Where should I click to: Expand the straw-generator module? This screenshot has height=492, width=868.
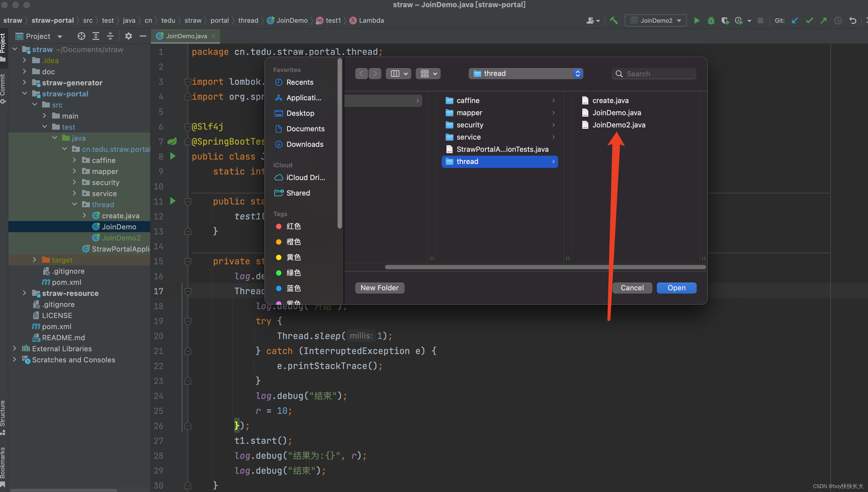[x=25, y=83]
